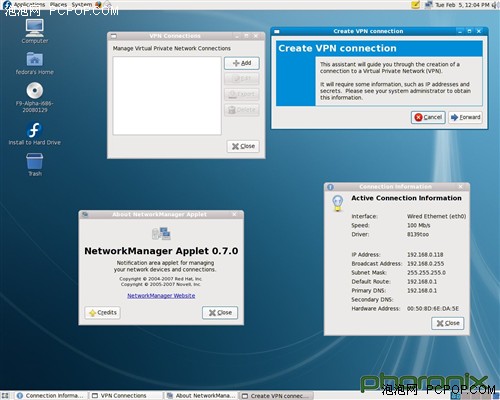Launch Install to Hard Drive icon
Image resolution: width=500 pixels, height=400 pixels.
pos(35,134)
